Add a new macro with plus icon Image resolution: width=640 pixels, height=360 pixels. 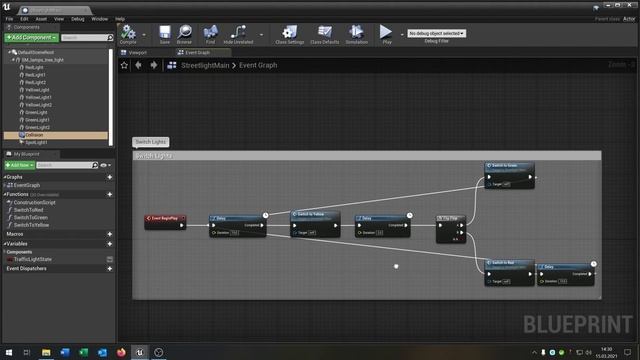(x=109, y=234)
